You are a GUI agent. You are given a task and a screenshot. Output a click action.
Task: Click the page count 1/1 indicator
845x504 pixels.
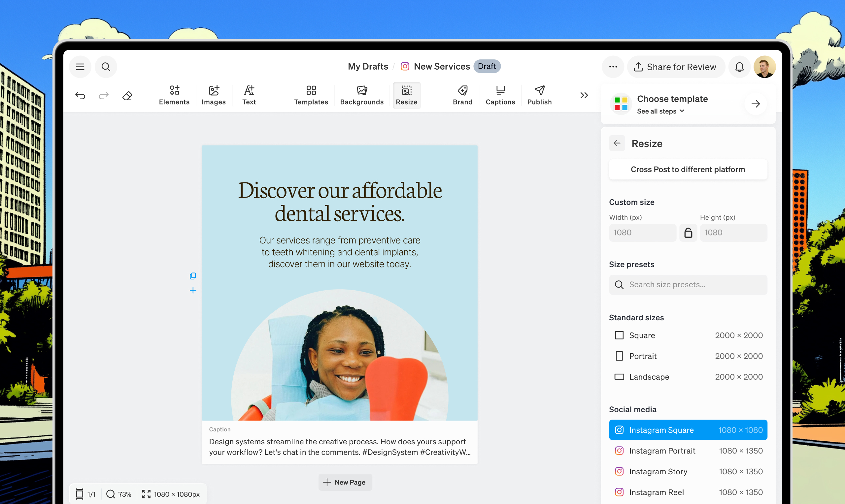pyautogui.click(x=85, y=494)
